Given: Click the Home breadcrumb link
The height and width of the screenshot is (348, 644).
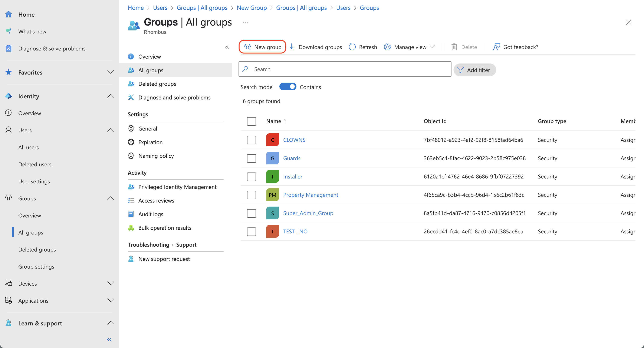Looking at the screenshot, I should pyautogui.click(x=136, y=8).
